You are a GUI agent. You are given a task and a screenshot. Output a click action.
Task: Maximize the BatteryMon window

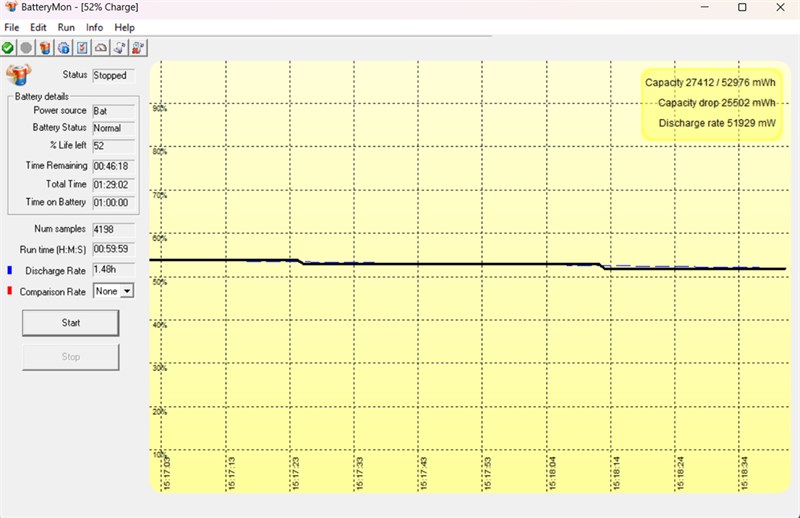tap(742, 7)
